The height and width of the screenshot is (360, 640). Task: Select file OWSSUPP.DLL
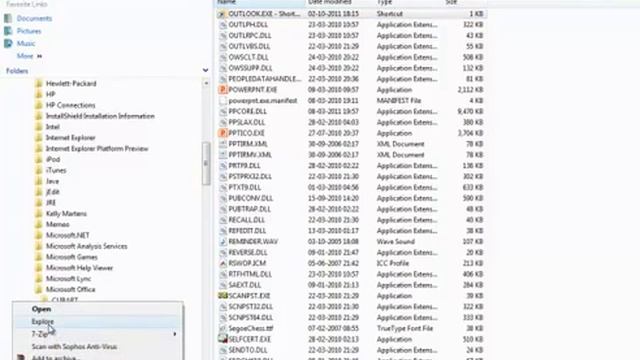(x=250, y=68)
